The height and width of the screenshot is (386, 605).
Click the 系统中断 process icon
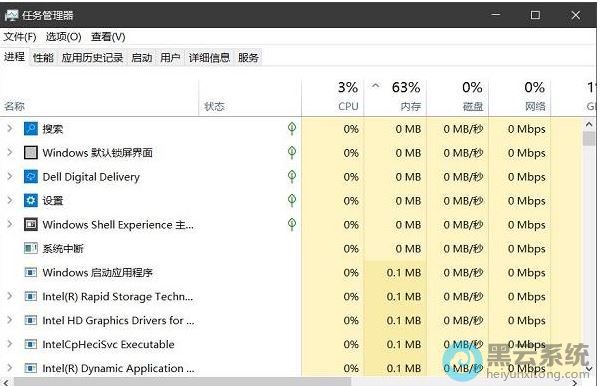point(30,248)
